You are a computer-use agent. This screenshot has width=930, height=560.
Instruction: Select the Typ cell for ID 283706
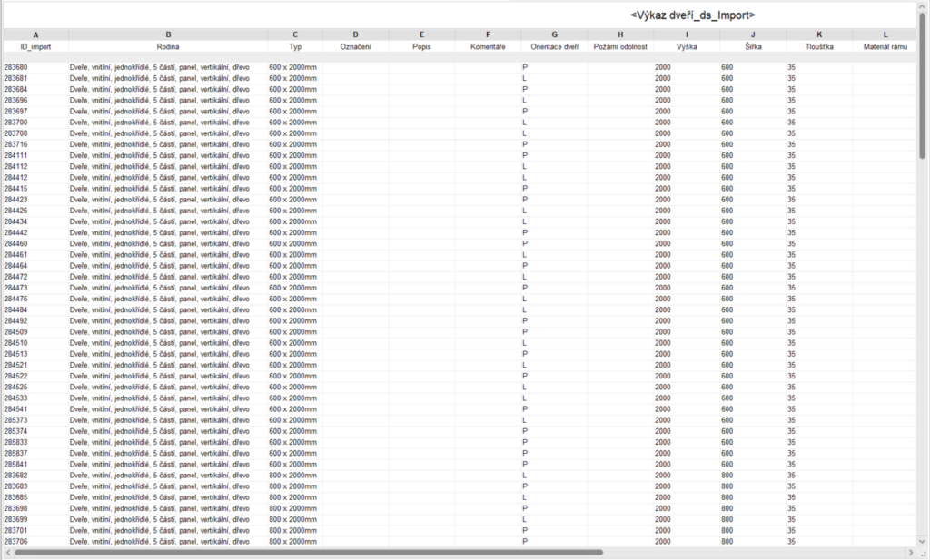[x=295, y=541]
